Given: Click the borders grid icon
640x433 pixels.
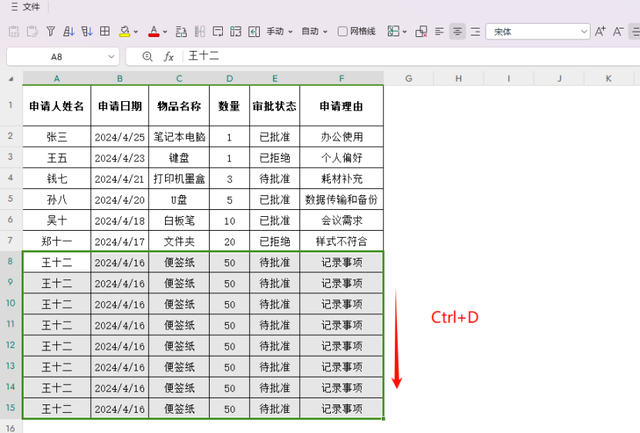Looking at the screenshot, I should point(105,31).
